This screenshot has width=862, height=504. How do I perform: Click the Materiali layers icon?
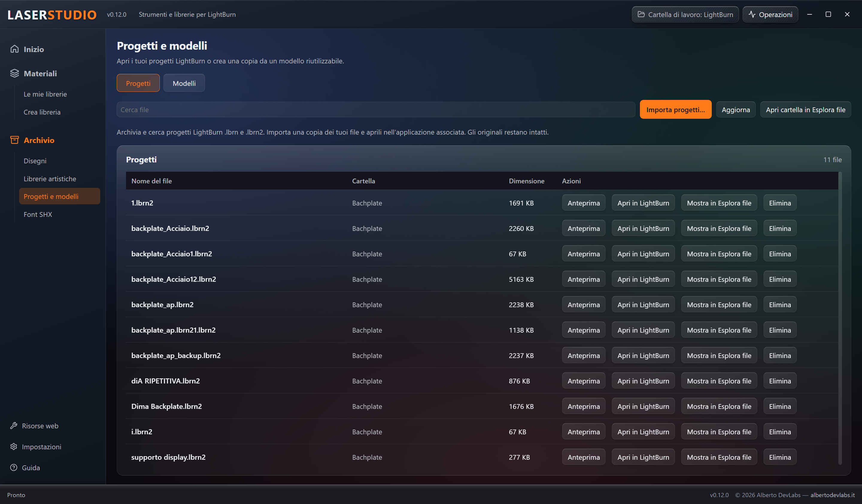14,73
